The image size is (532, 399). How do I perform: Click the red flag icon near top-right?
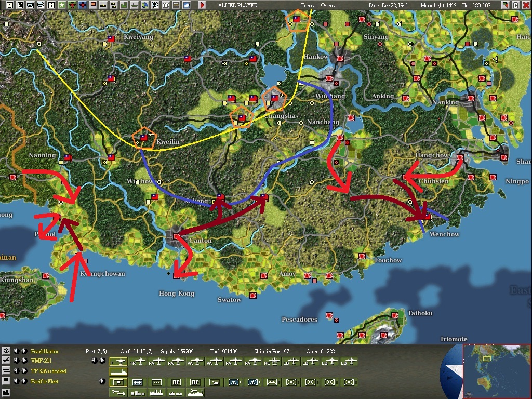506,5
